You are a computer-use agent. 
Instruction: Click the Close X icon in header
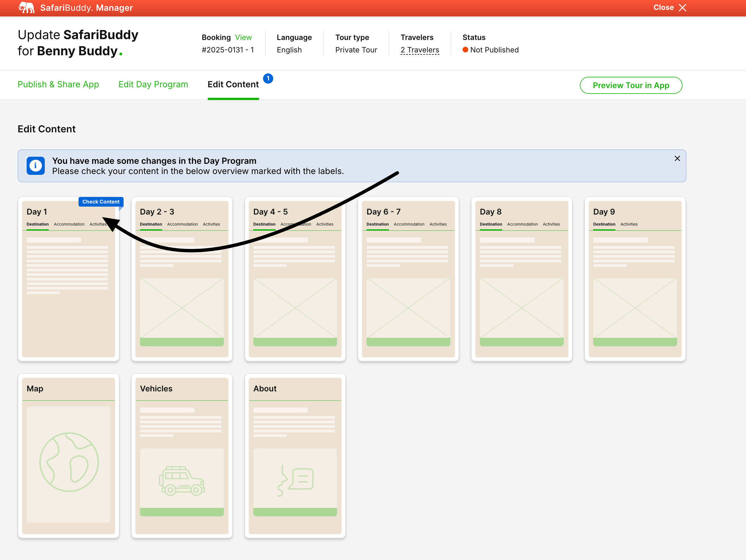(x=682, y=8)
